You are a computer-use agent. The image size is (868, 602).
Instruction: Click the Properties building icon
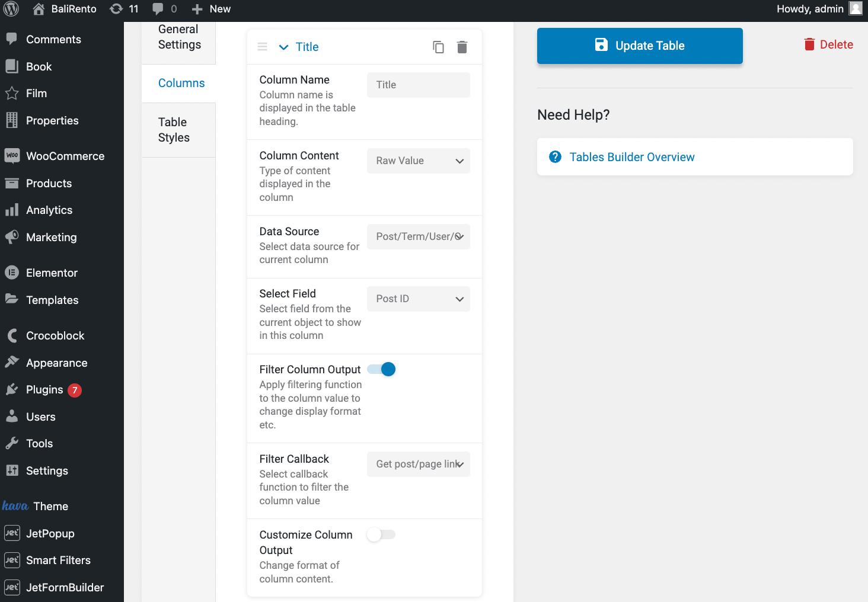pos(11,120)
